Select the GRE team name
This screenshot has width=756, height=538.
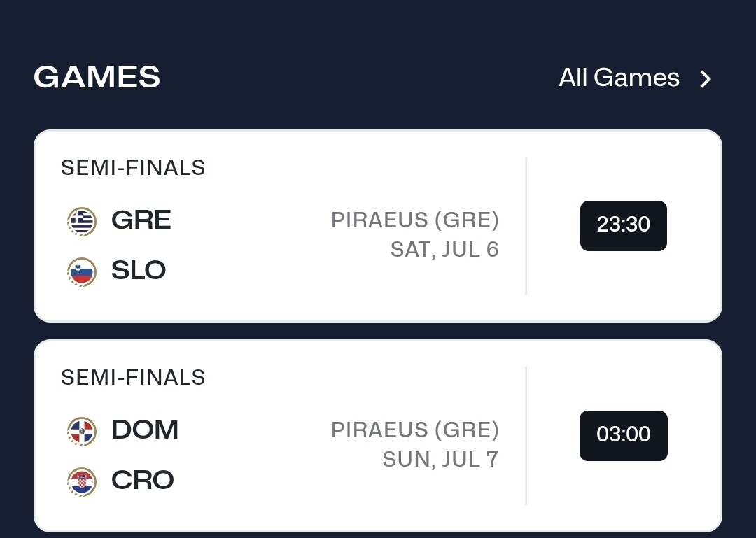click(x=141, y=220)
